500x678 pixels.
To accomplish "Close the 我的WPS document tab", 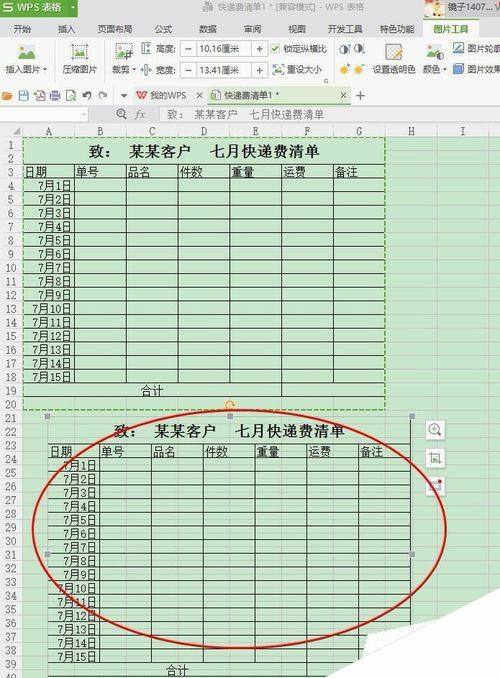I will (x=199, y=96).
